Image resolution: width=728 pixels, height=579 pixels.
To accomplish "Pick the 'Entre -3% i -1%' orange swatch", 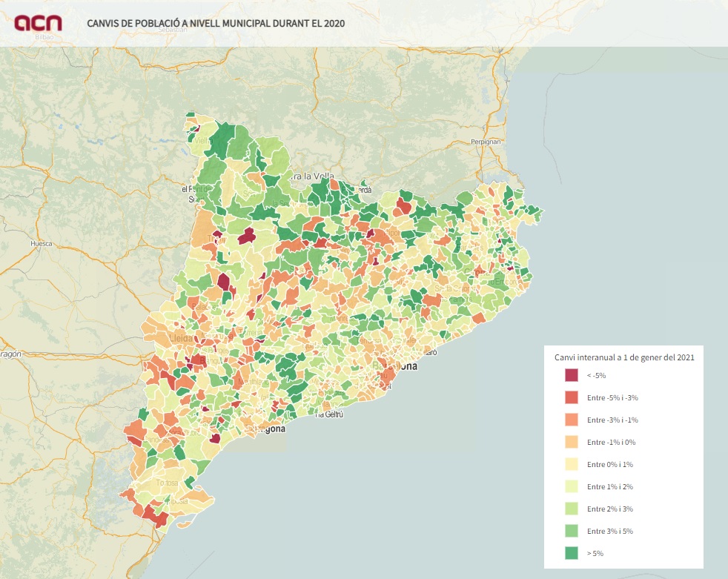I will (x=571, y=420).
